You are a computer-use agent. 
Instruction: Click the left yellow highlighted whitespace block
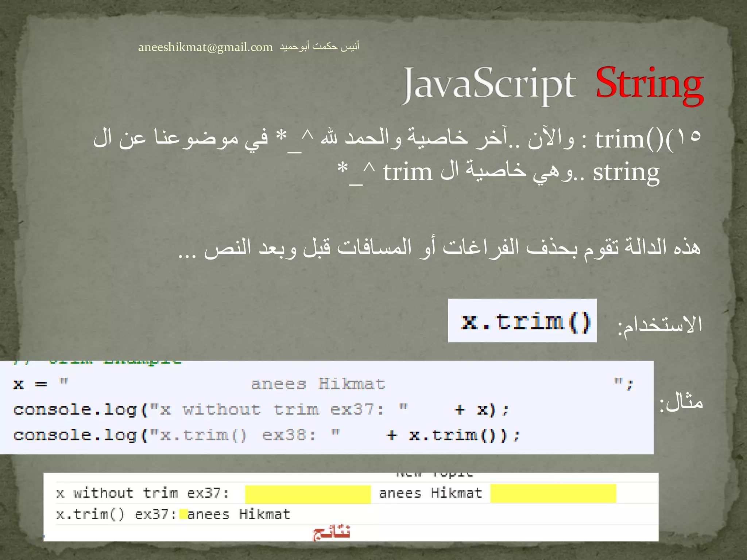pos(307,494)
